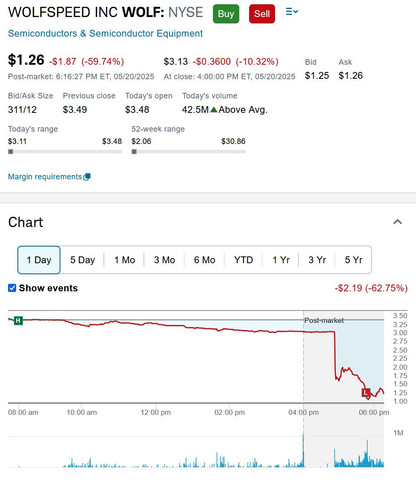The height and width of the screenshot is (500, 416).
Task: Open the Margin requirements link
Action: (x=45, y=177)
